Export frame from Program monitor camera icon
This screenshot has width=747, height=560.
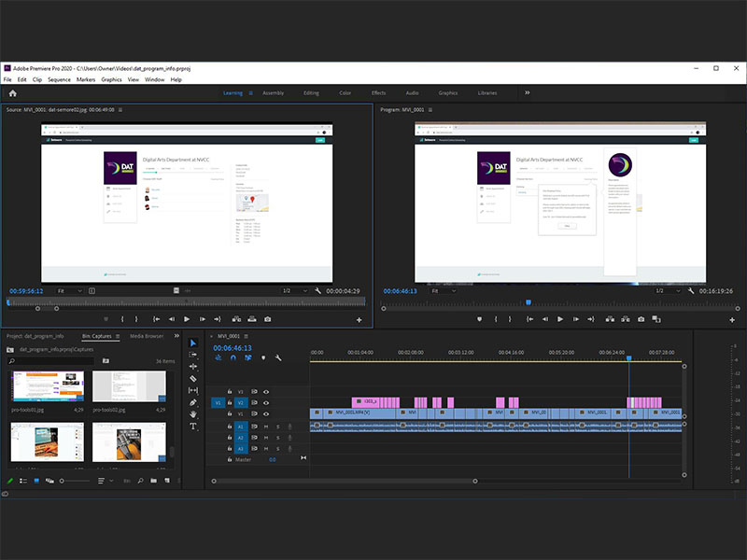(x=641, y=319)
